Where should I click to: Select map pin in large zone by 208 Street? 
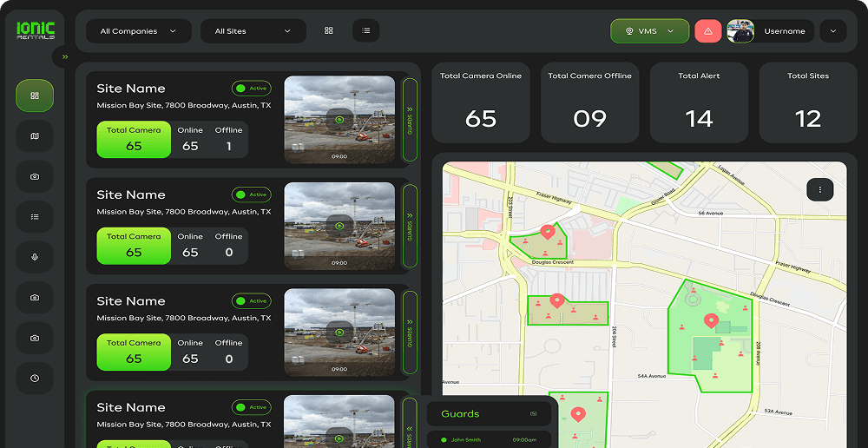tap(711, 320)
